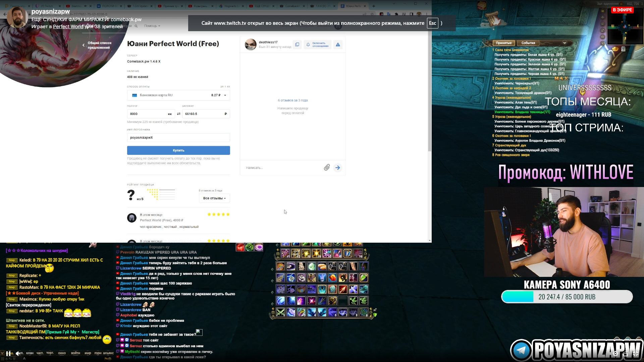Toggle pause on the stream player
This screenshot has height=362, width=644.
pos(8,353)
